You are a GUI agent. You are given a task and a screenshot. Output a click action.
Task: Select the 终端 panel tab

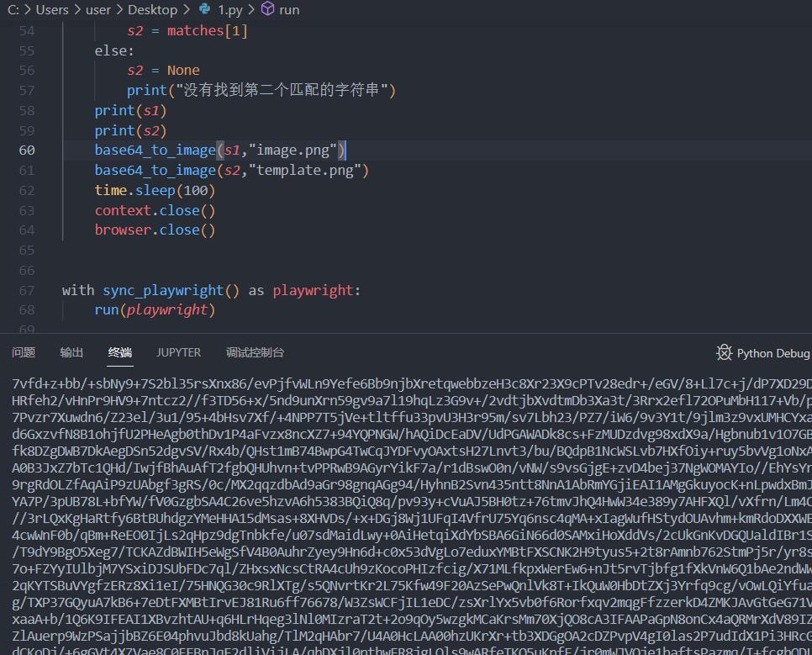(120, 353)
